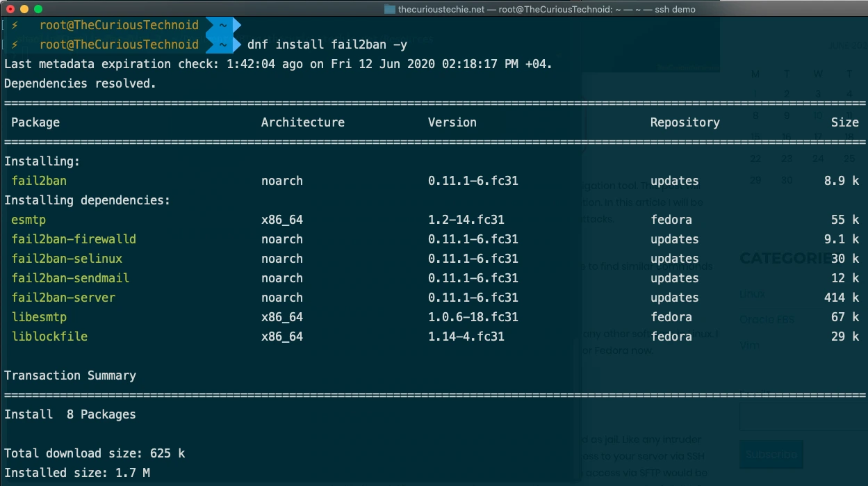Click the 'Version' column header

pos(452,122)
